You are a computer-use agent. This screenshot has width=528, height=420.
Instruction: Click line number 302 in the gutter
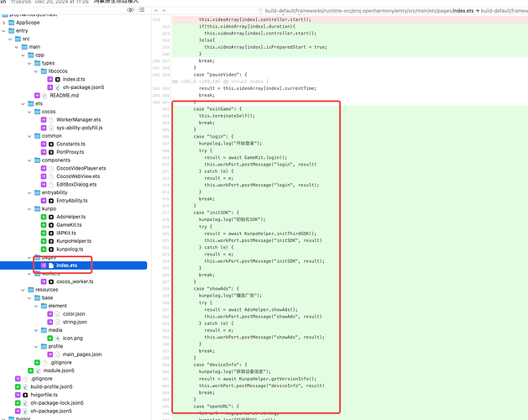point(165,109)
